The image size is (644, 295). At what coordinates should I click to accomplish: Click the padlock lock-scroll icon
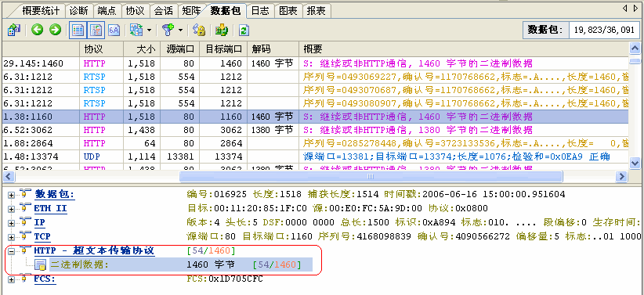(200, 30)
